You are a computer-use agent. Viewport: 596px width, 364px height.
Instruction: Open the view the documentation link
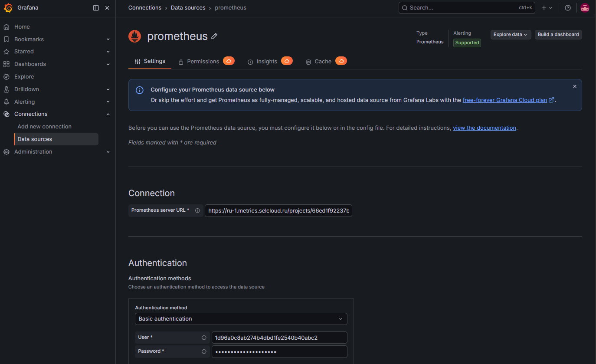point(485,128)
